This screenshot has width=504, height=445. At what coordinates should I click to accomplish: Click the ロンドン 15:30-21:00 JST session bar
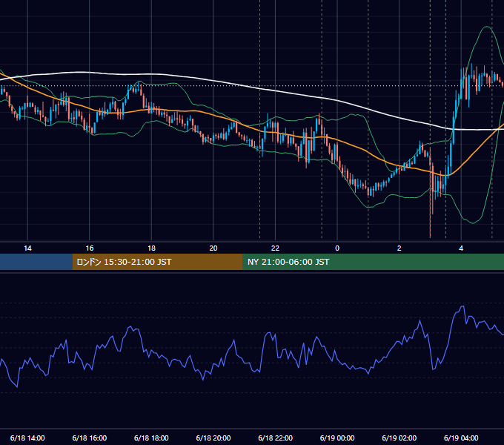pos(157,262)
